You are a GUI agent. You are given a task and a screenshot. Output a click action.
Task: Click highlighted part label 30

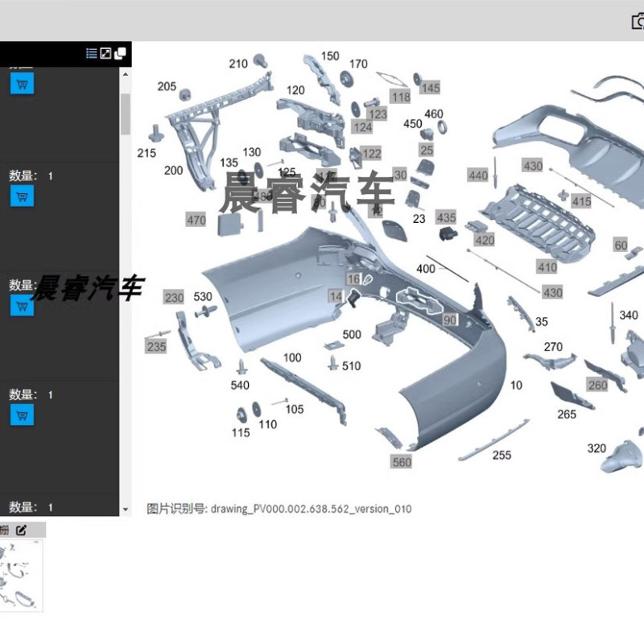400,175
